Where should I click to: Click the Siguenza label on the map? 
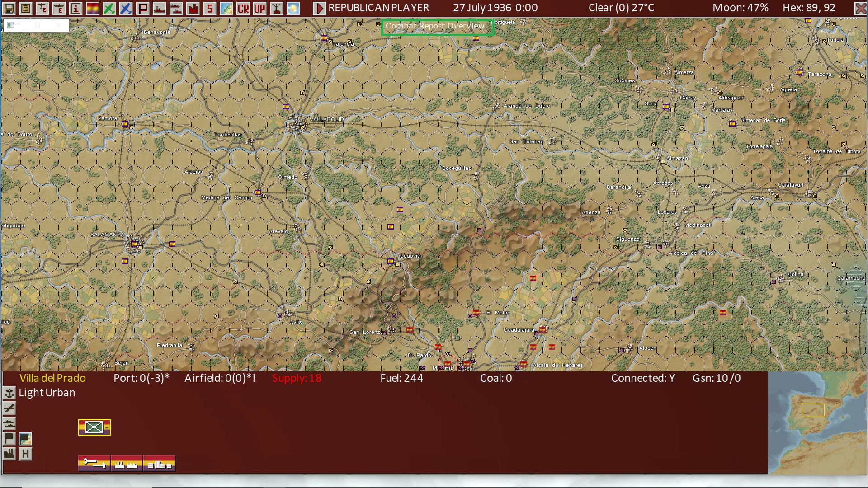coord(628,239)
